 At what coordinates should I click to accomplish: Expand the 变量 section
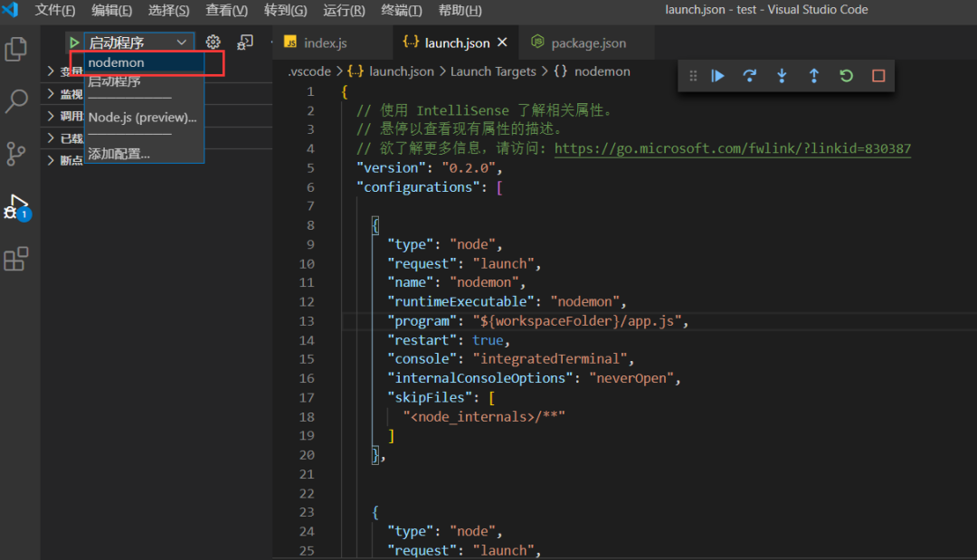(x=65, y=71)
